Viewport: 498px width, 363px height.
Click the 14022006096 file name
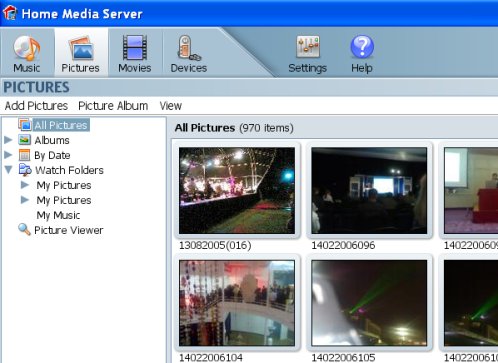click(x=343, y=245)
